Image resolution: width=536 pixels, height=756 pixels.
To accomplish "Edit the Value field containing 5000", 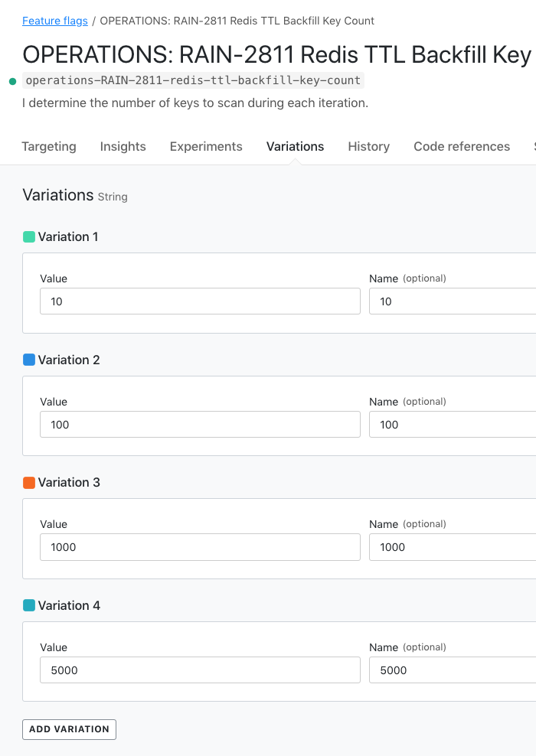I will (199, 670).
